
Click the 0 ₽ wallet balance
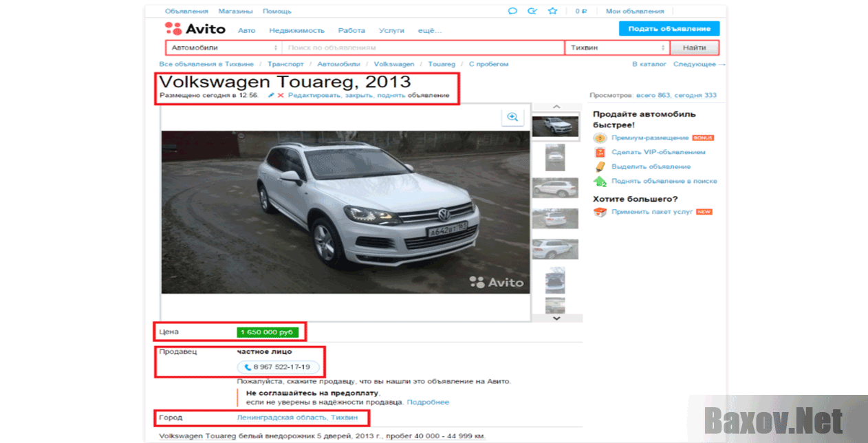581,11
